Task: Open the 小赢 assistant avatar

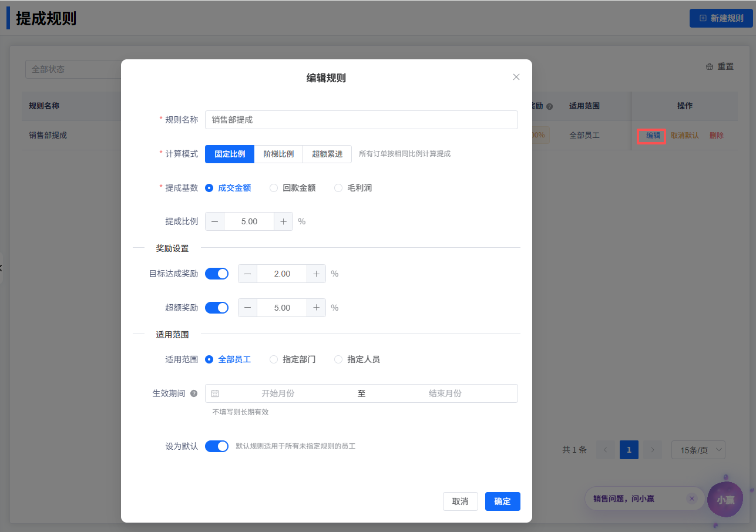Action: [x=725, y=500]
